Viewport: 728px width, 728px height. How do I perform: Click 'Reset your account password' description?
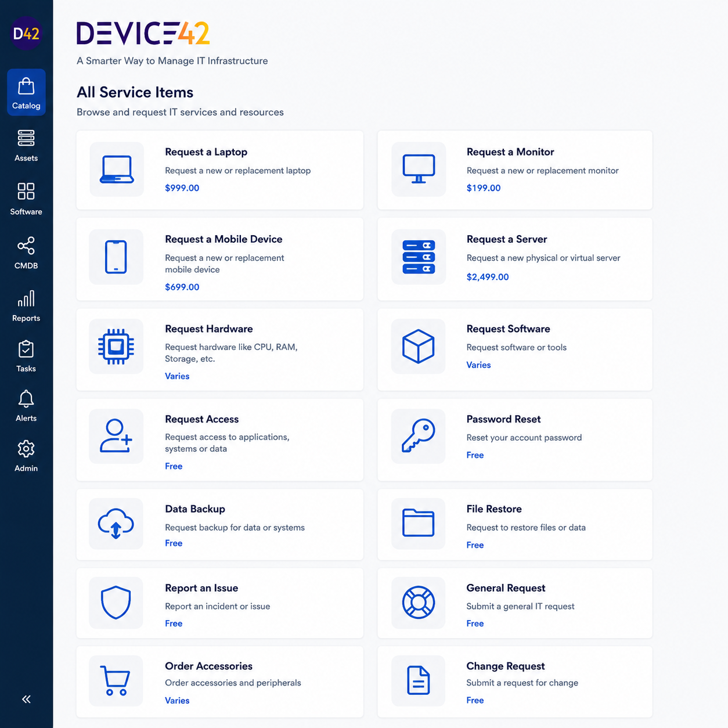pos(524,438)
